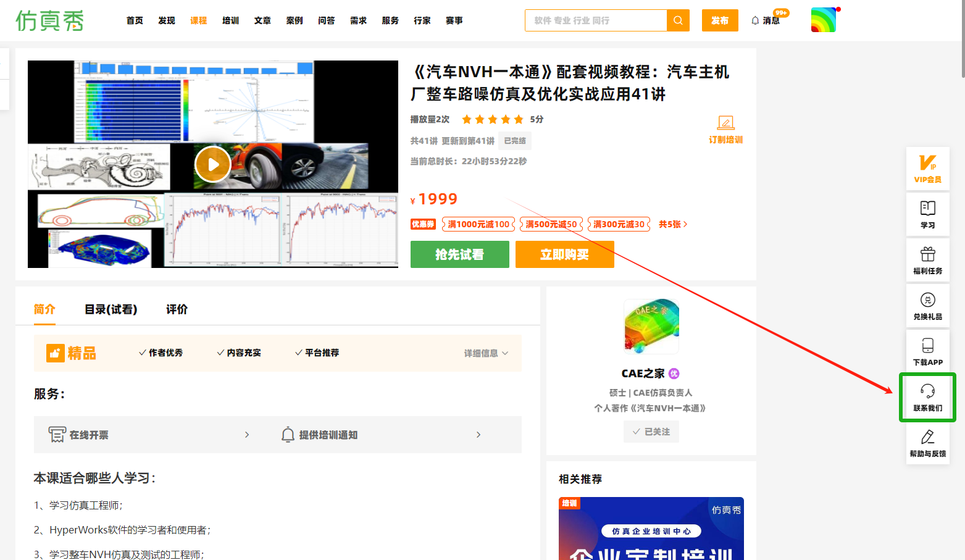965x560 pixels.
Task: Click the 立即购买 button
Action: [x=565, y=254]
